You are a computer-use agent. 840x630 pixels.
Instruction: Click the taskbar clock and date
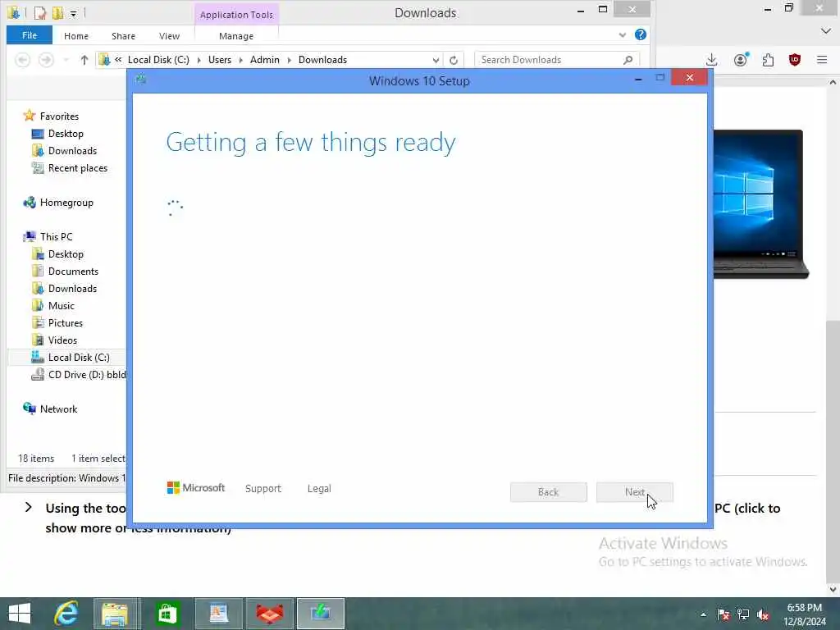[805, 614]
